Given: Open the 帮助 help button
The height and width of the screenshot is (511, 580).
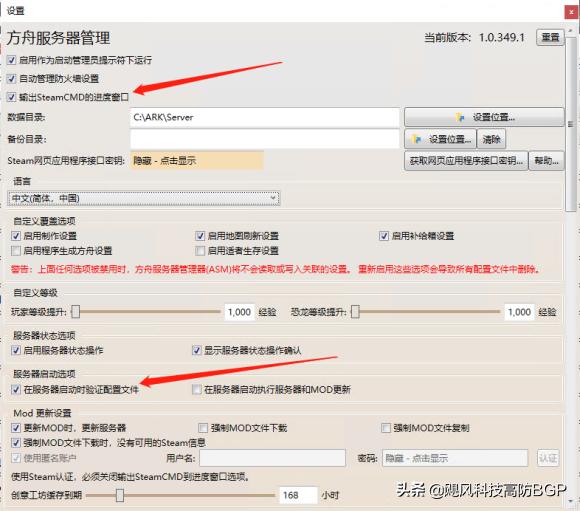Looking at the screenshot, I should tap(546, 161).
